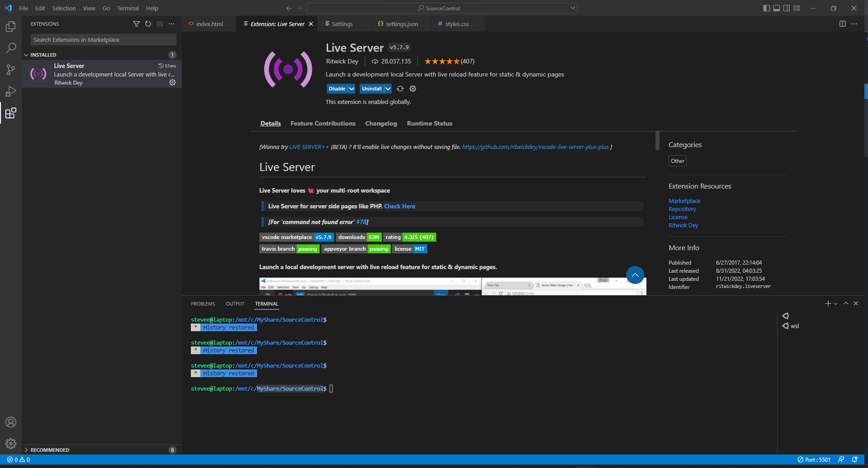This screenshot has width=868, height=468.
Task: Open Live Server manage gear in sidebar list
Action: (172, 82)
